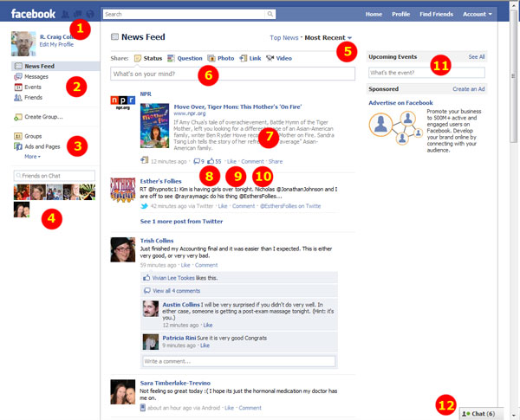Open Sara Timberlake-Trevino's name link
Image resolution: width=520 pixels, height=420 pixels.
tap(175, 383)
